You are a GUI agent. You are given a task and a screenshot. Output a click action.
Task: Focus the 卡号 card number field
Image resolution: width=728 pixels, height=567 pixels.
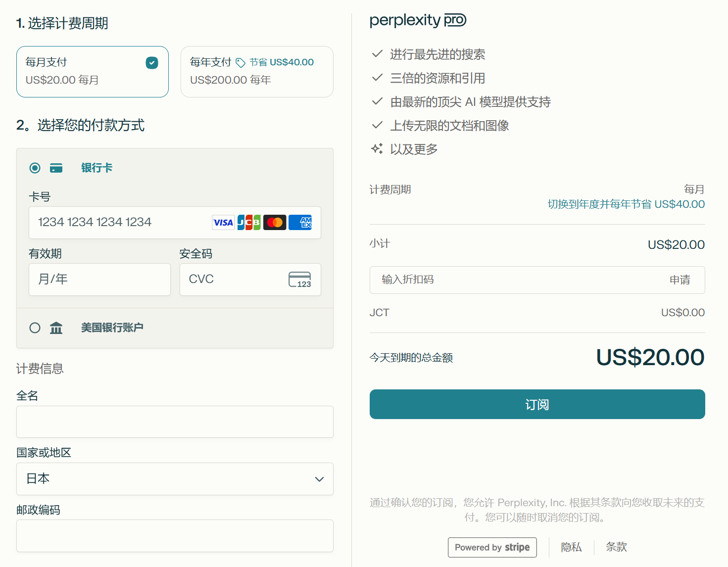pyautogui.click(x=175, y=223)
